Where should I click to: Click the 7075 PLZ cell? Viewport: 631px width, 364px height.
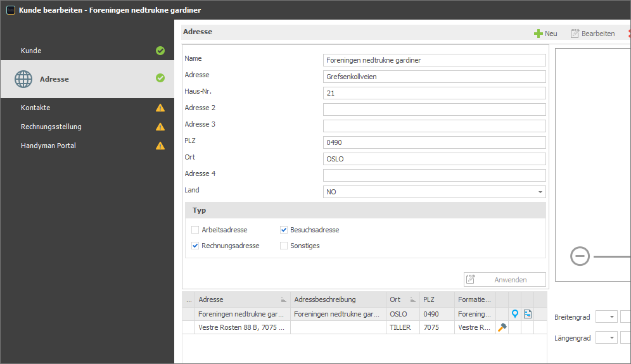[x=437, y=327]
